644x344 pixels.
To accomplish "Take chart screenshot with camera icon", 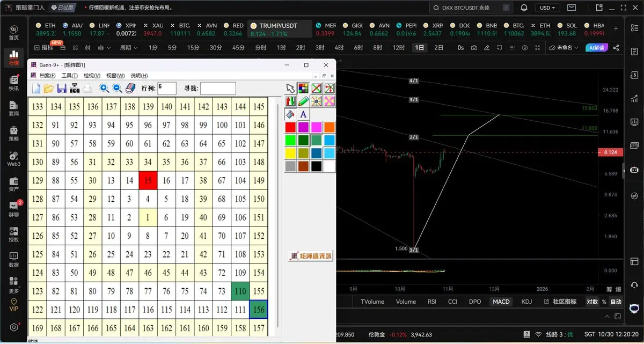I will tap(474, 48).
